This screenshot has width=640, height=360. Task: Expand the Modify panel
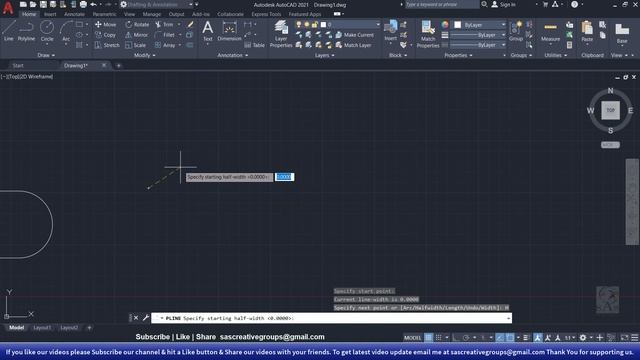pos(145,55)
